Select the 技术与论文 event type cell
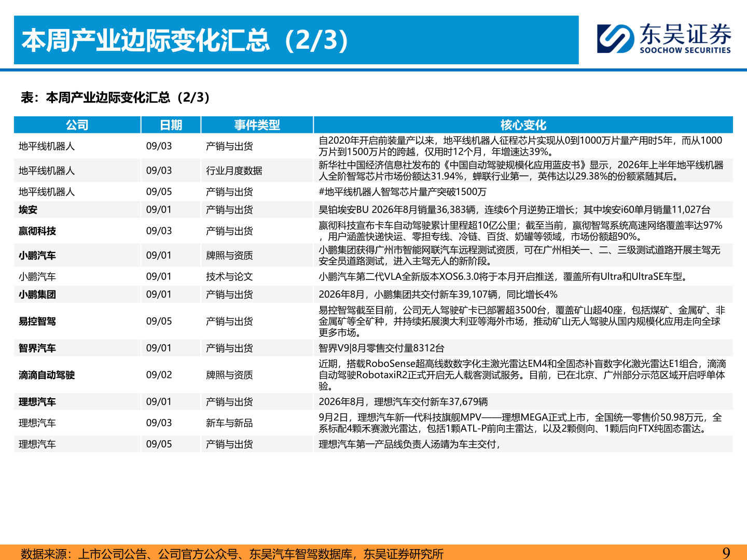Viewport: 747px width, 560px height. pyautogui.click(x=229, y=276)
